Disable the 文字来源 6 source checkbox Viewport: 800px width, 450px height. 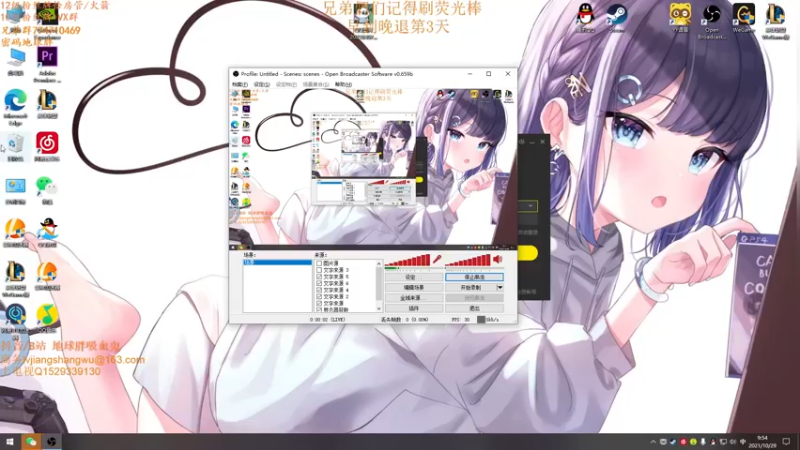pos(319,283)
